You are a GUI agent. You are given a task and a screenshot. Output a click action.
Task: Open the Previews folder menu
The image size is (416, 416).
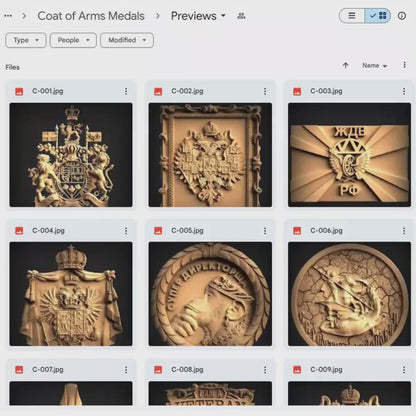click(x=198, y=16)
